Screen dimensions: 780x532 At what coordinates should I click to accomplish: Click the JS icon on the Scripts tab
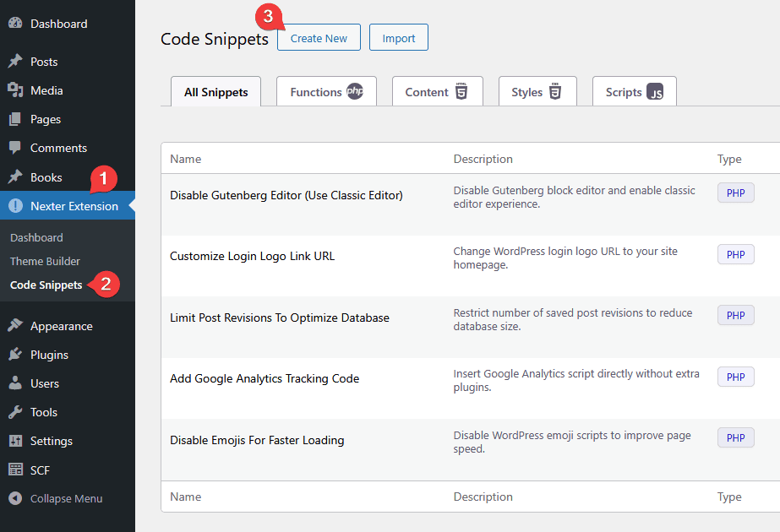pos(657,91)
